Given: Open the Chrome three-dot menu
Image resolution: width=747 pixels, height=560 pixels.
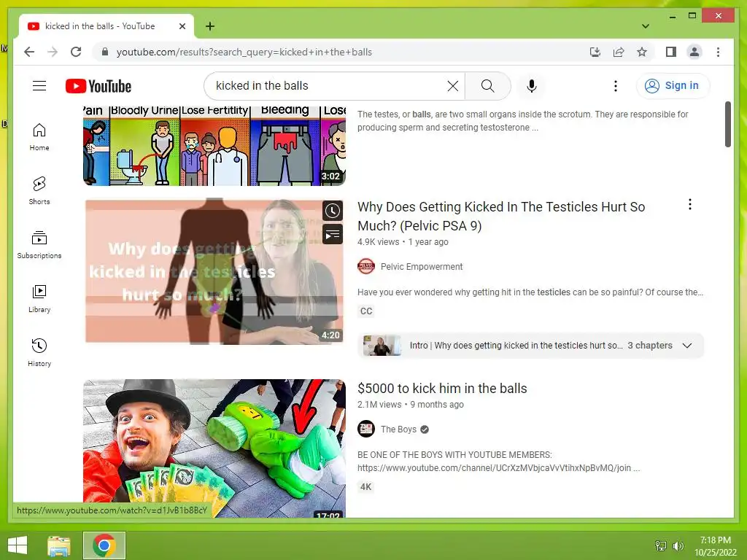Looking at the screenshot, I should click(718, 52).
